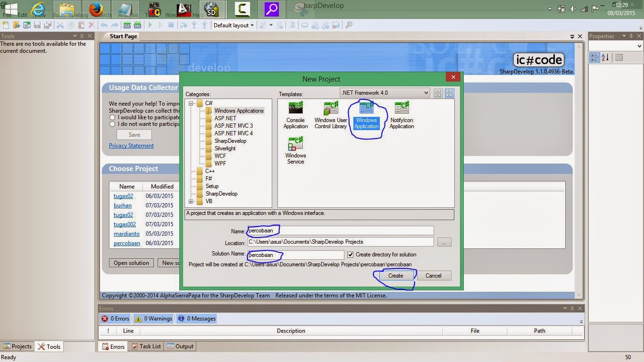Select ASP.NET MVC 3 category

pos(234,126)
